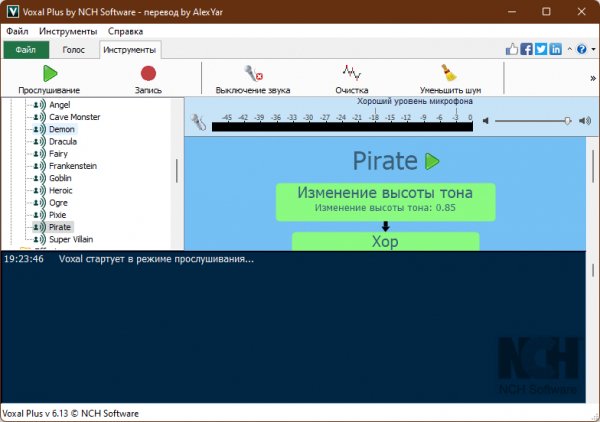Select the Dracula voice
Viewport: 600px width, 422px height.
(x=63, y=142)
